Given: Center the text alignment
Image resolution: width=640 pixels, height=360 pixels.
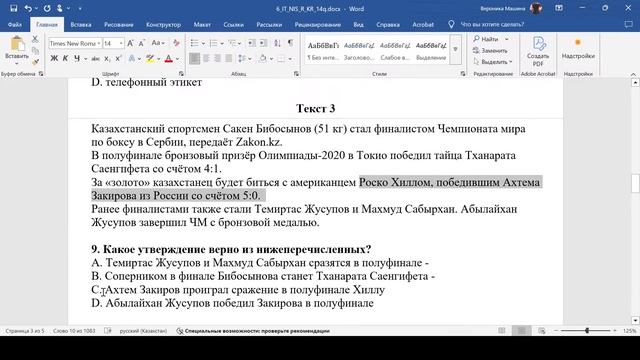Looking at the screenshot, I should click(x=206, y=59).
